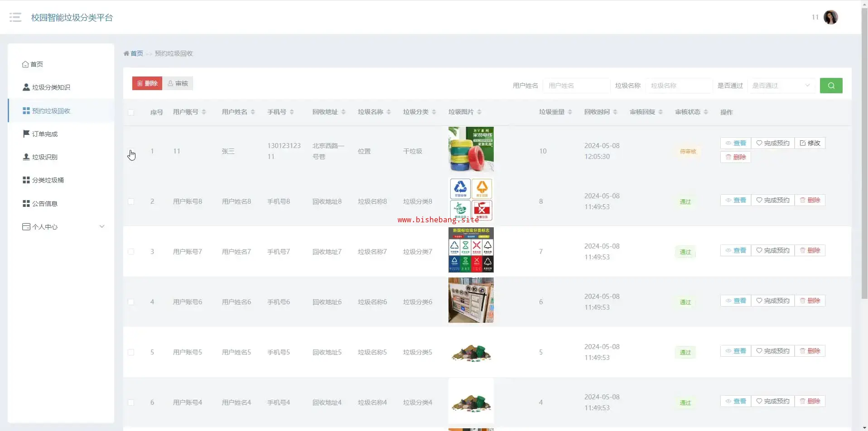Image resolution: width=868 pixels, height=431 pixels.
Task: Check the row checkbox for 用户账号8
Action: [131, 201]
